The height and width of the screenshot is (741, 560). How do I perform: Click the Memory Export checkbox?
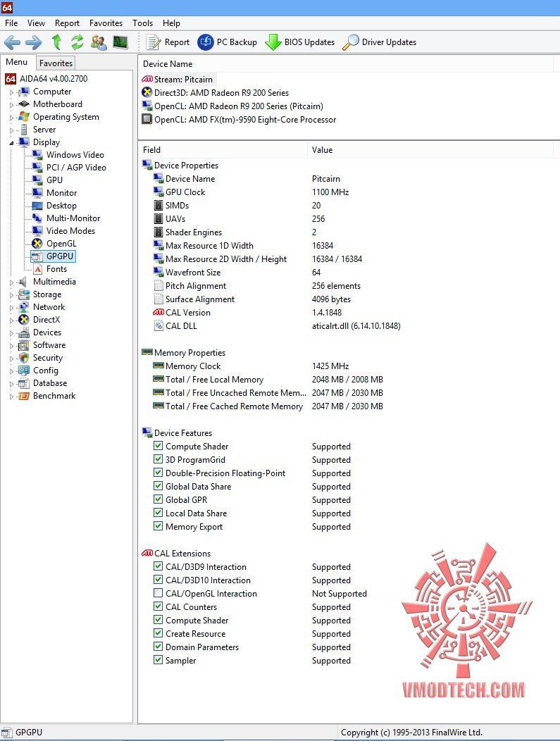tap(158, 526)
